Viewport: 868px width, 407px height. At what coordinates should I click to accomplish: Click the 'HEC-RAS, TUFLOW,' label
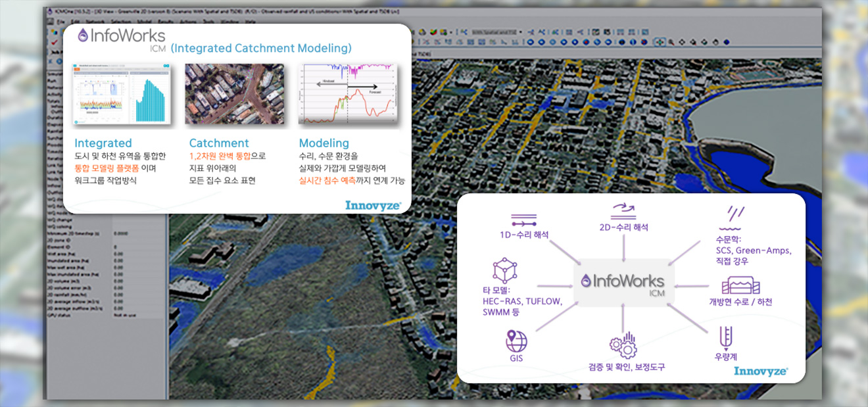pyautogui.click(x=522, y=301)
